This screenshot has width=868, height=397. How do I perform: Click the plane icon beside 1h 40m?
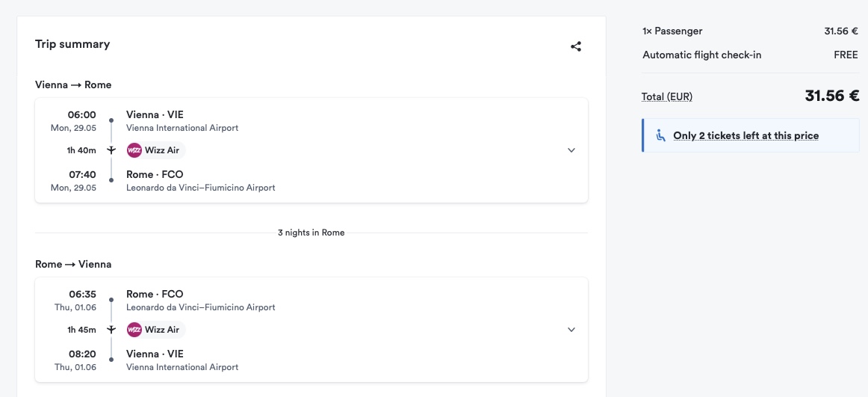pos(111,150)
